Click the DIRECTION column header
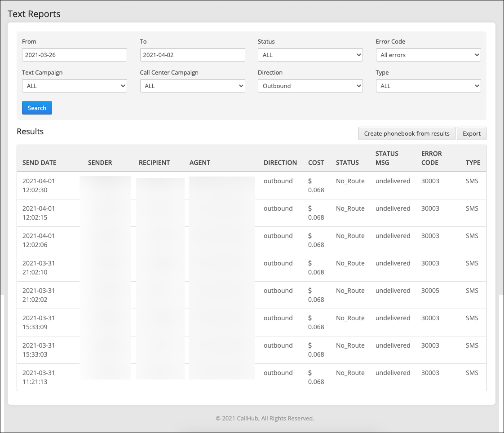This screenshot has width=504, height=433. (x=280, y=163)
